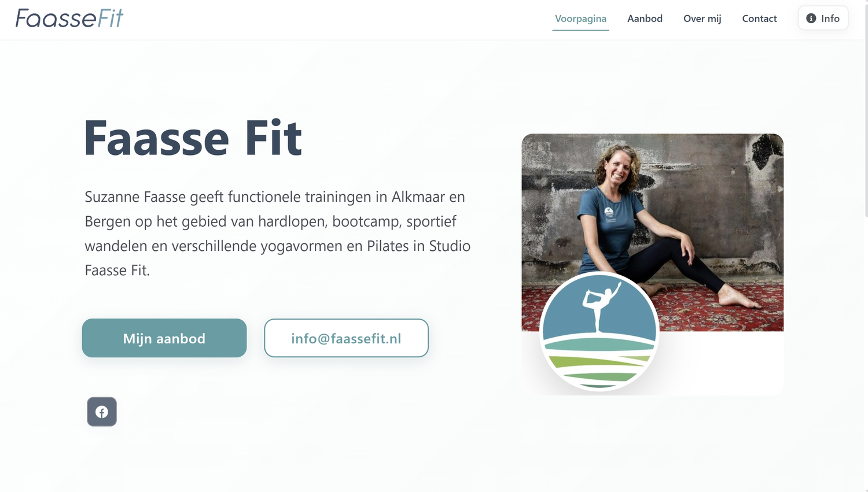The height and width of the screenshot is (492, 868).
Task: Click the info@faassefit.nl email button
Action: (x=346, y=338)
